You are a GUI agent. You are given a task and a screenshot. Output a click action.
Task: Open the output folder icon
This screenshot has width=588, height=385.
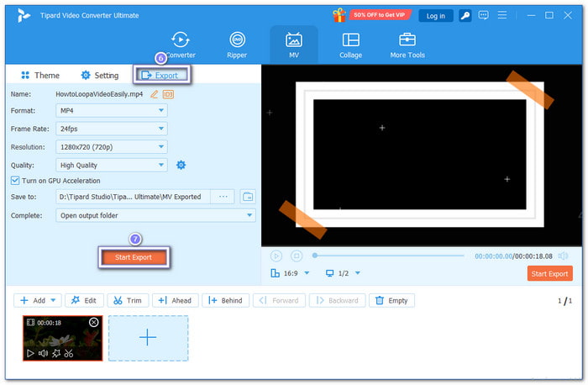pos(248,197)
